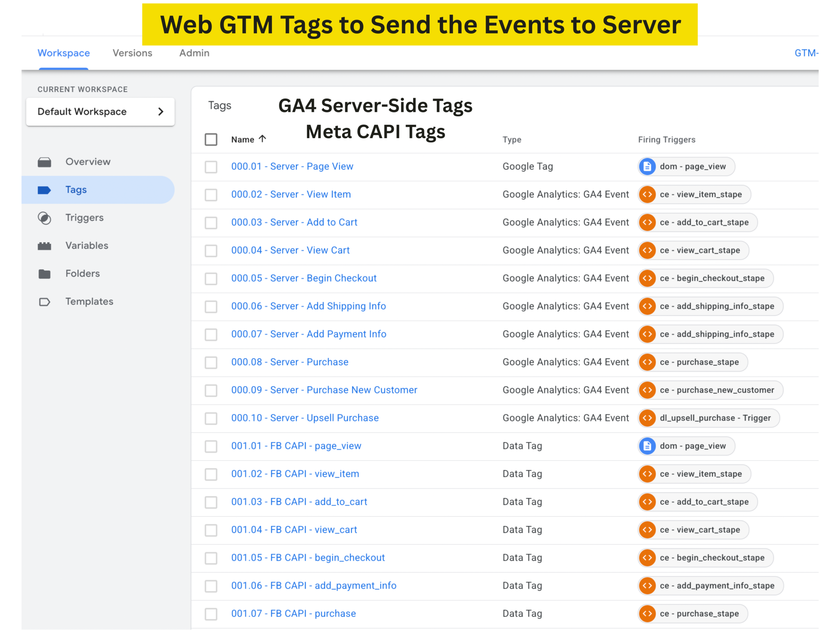This screenshot has height=630, width=840.
Task: Open tag 001.05 - FB CAPI - begin_checkout
Action: 307,557
